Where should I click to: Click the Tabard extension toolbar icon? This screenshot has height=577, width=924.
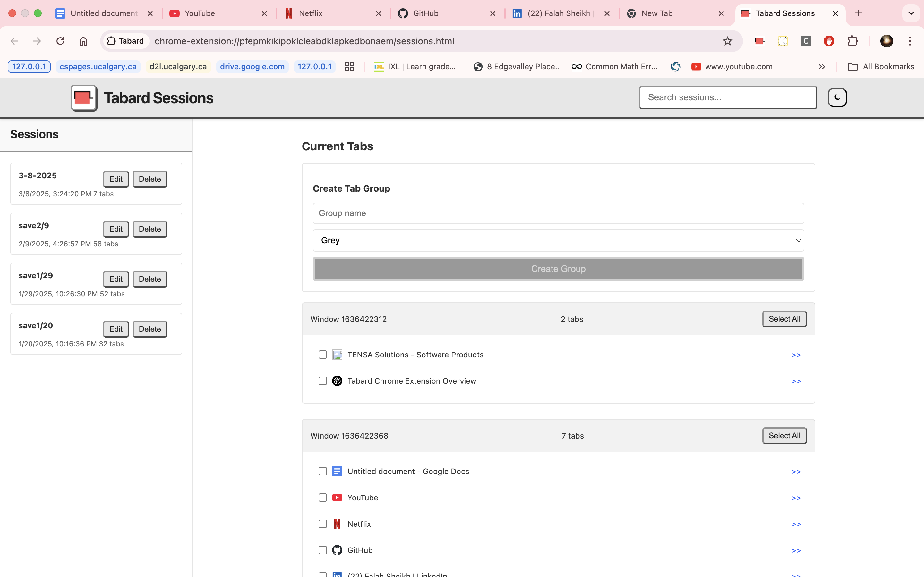[759, 41]
